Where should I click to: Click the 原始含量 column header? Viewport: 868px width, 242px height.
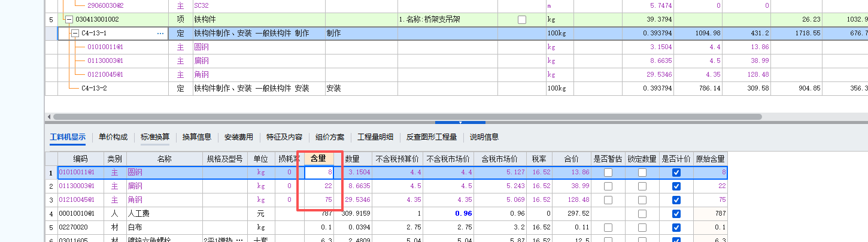(x=710, y=159)
